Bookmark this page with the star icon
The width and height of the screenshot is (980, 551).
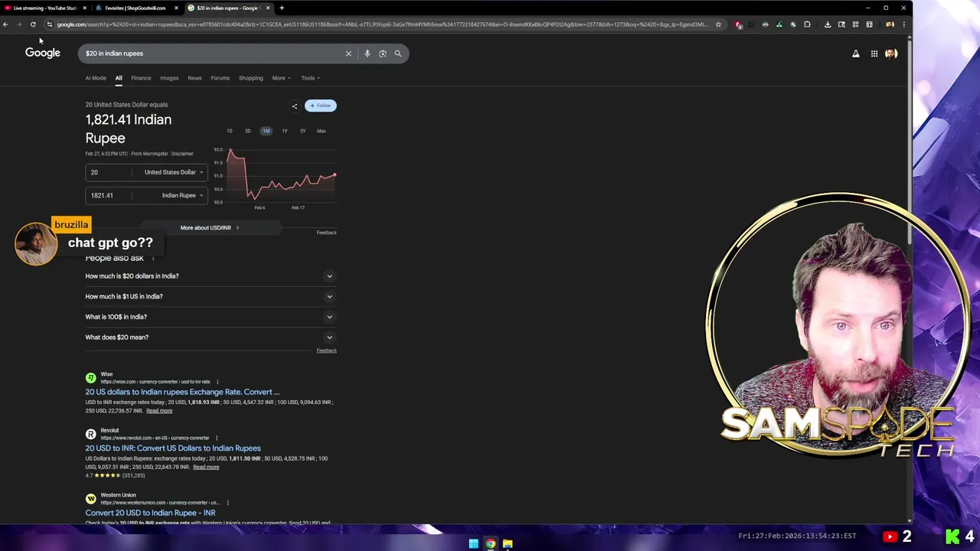coord(718,24)
